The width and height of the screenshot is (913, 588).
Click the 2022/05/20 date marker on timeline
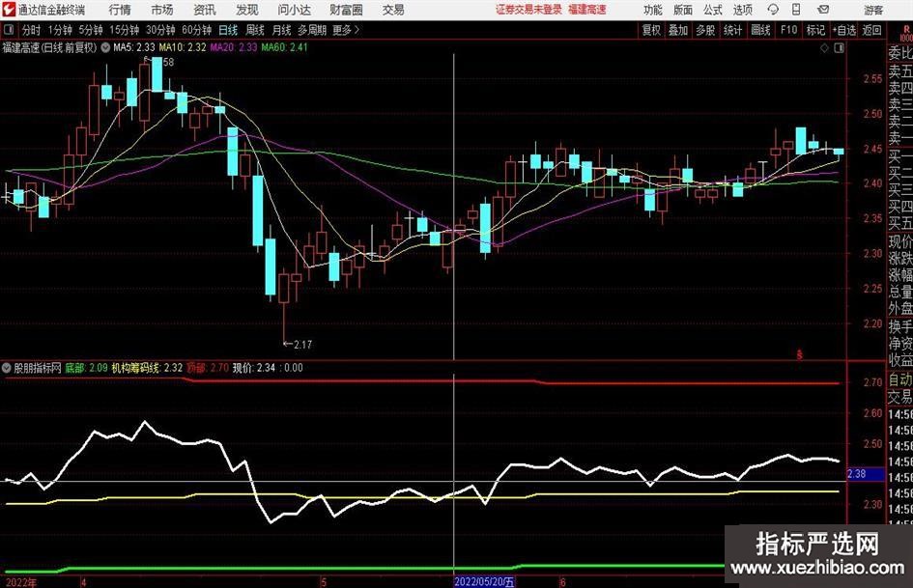tap(484, 581)
